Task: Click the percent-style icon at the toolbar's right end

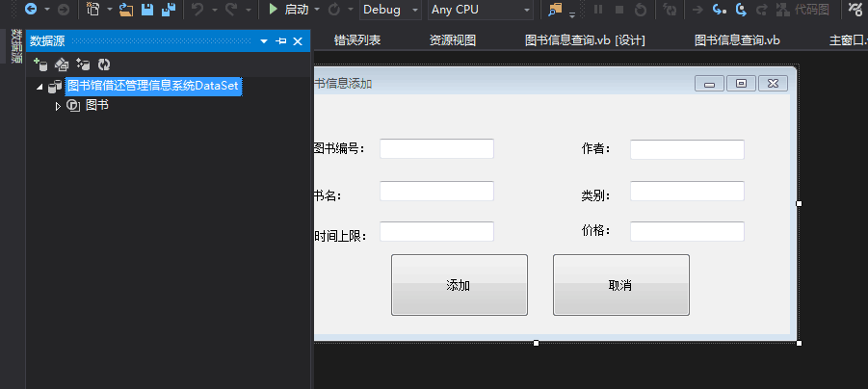Action: pyautogui.click(x=855, y=9)
